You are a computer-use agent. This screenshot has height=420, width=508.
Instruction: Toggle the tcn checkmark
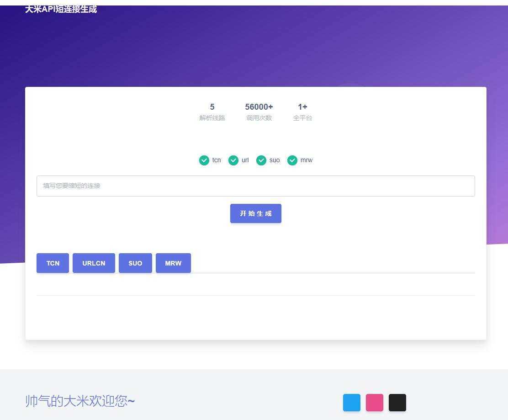pos(204,160)
